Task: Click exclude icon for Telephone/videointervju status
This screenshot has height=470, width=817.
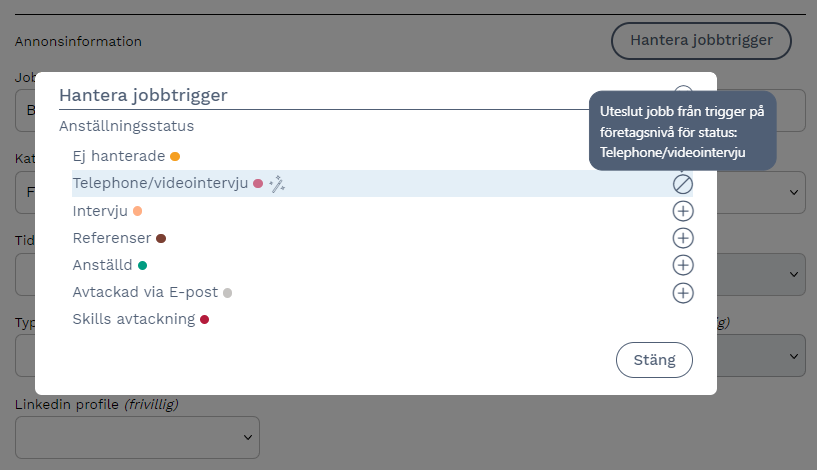Action: click(x=683, y=184)
